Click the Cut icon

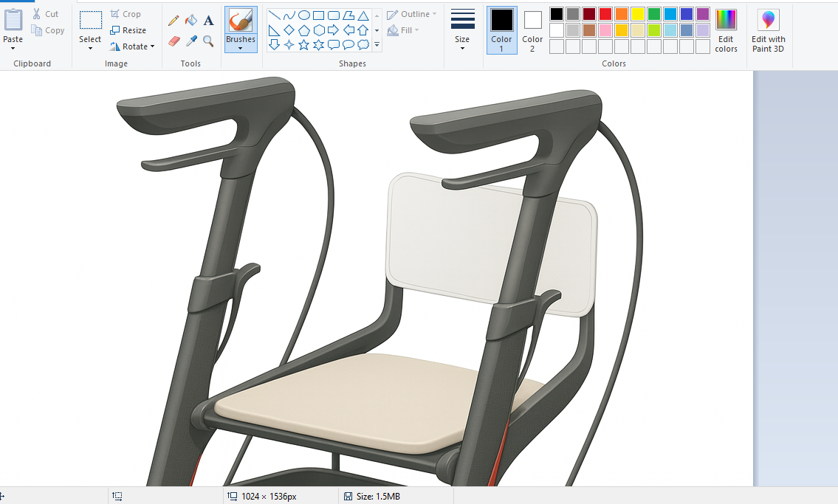[37, 14]
